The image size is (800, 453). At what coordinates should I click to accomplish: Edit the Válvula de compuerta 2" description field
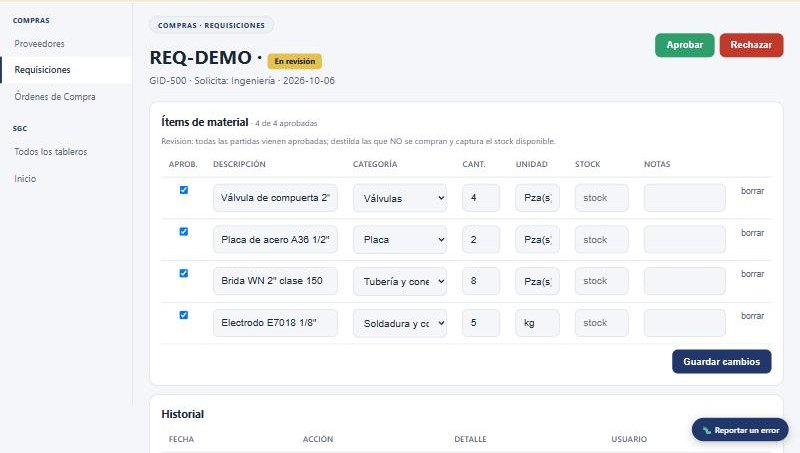[276, 198]
